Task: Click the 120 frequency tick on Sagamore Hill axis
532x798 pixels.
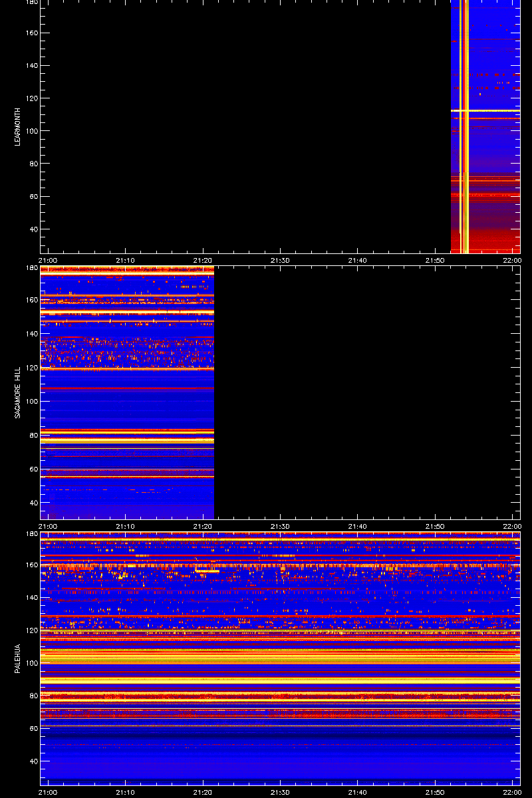Action: tap(31, 368)
